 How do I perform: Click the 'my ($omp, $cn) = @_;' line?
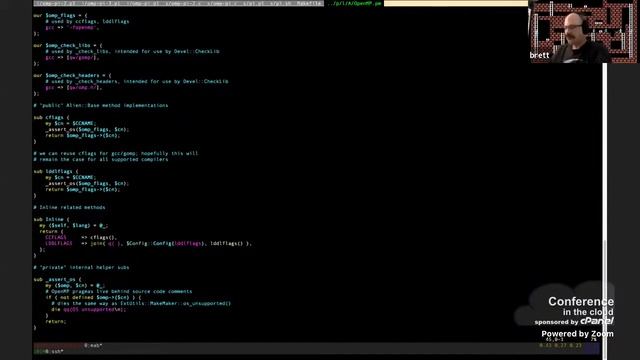(75, 285)
